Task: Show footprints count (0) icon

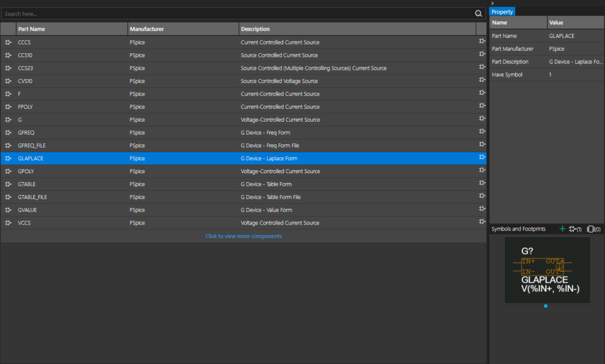Action: (593, 229)
